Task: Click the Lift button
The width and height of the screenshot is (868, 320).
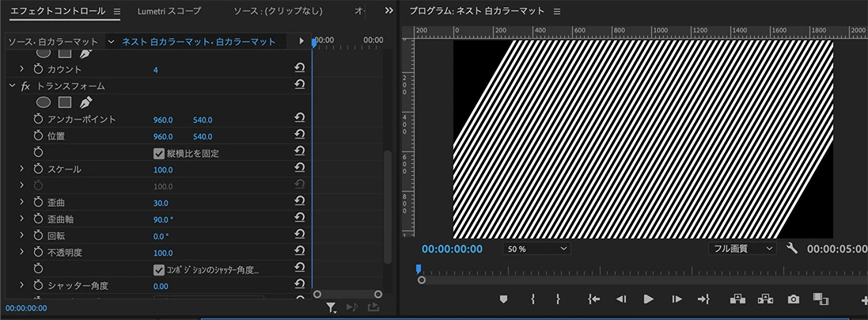Action: pos(737,299)
